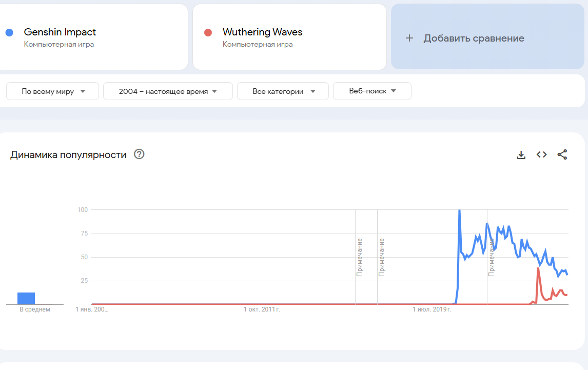Viewport: 588px width, 370px height.
Task: Click the second Примечание note marker
Action: click(x=381, y=257)
